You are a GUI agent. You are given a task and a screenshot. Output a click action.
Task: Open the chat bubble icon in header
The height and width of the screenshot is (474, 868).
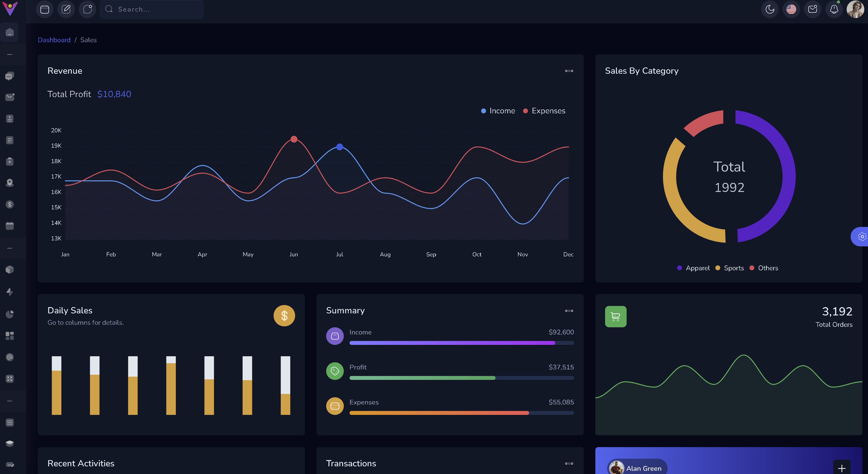click(x=87, y=9)
